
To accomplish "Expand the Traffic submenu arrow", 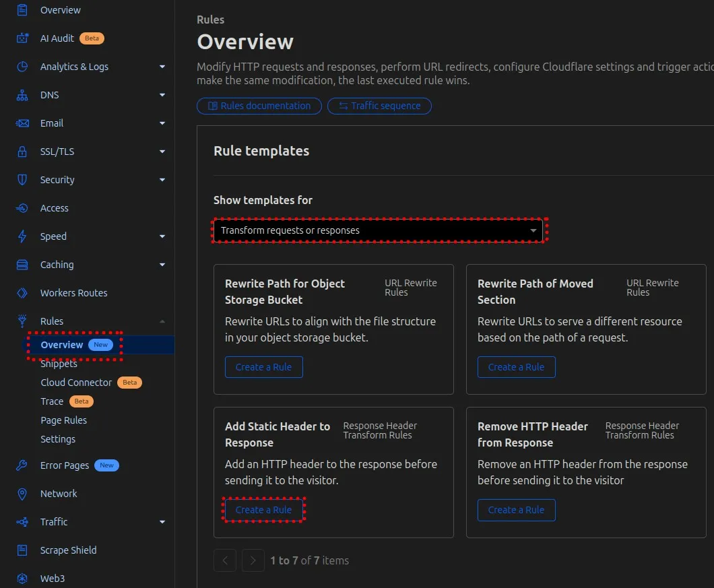I will (162, 522).
